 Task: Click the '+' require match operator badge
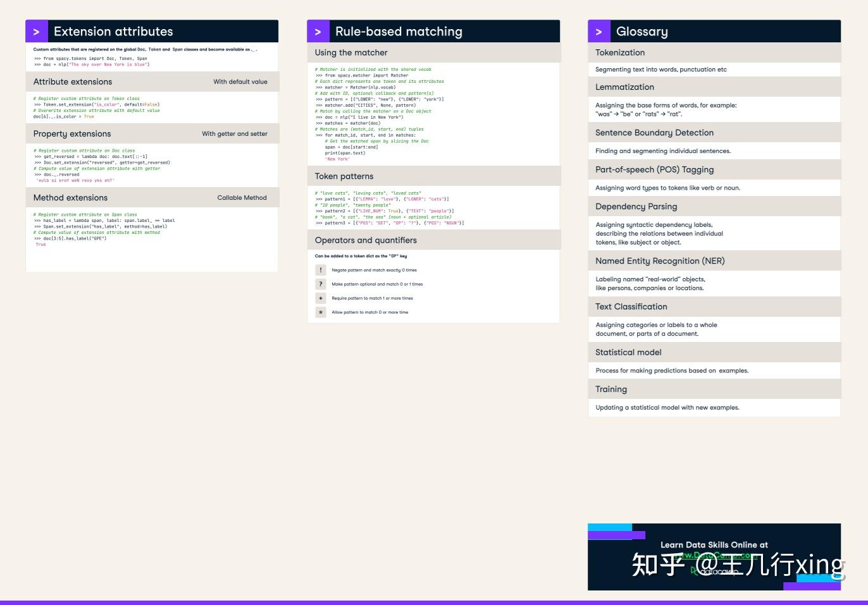[x=321, y=298]
